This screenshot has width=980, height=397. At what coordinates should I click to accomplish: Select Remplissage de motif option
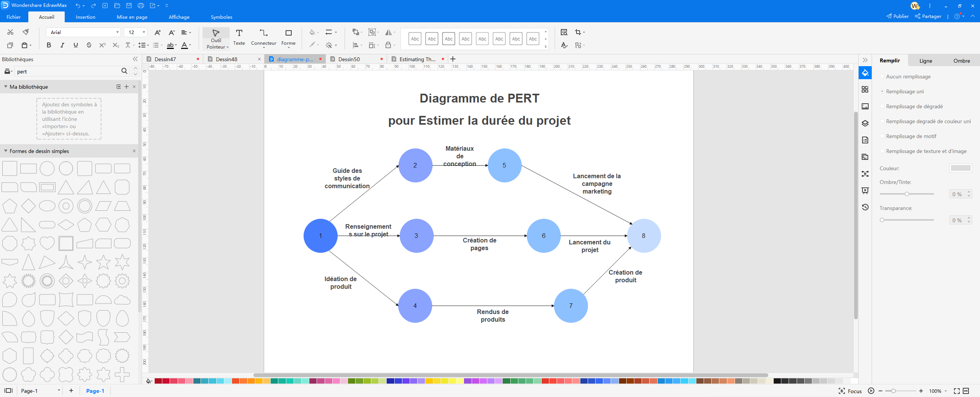pos(908,136)
